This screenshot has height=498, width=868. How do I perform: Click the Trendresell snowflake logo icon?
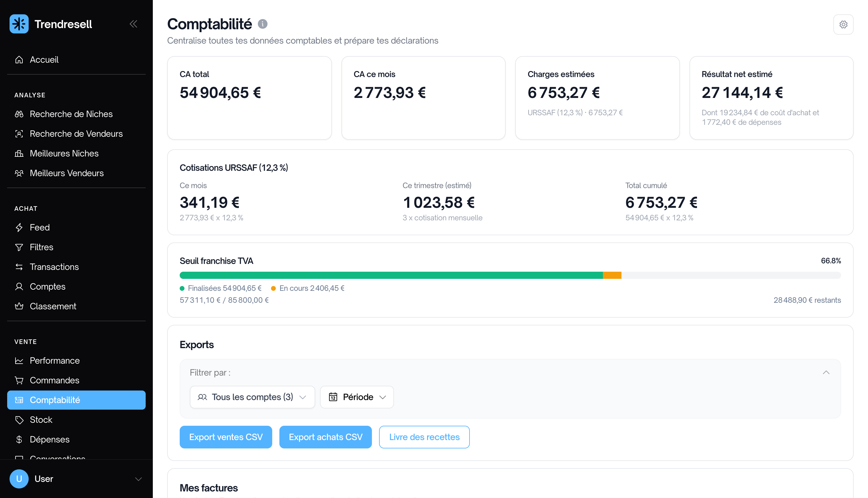(x=19, y=24)
